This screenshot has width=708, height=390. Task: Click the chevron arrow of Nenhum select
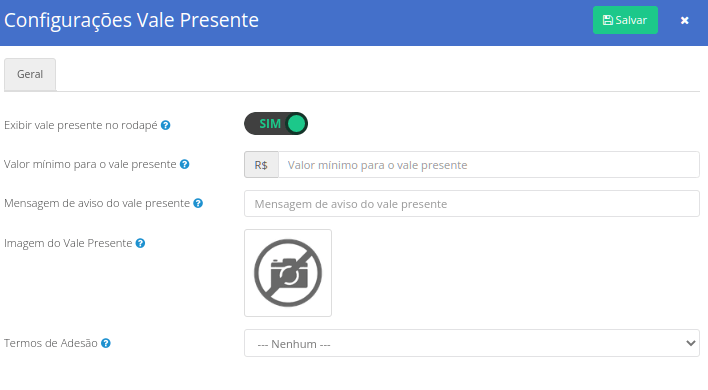pyautogui.click(x=690, y=344)
